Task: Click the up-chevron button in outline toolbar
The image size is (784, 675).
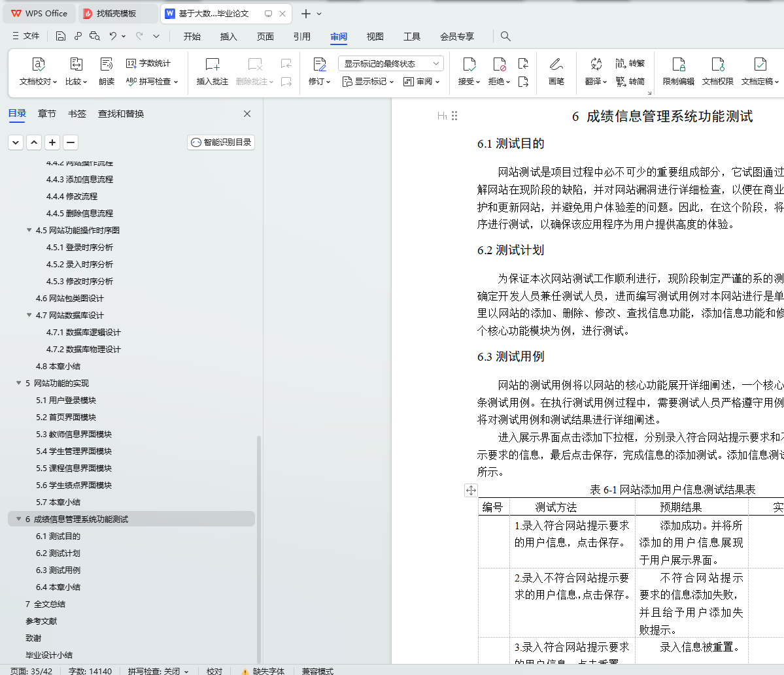Action: pyautogui.click(x=34, y=142)
